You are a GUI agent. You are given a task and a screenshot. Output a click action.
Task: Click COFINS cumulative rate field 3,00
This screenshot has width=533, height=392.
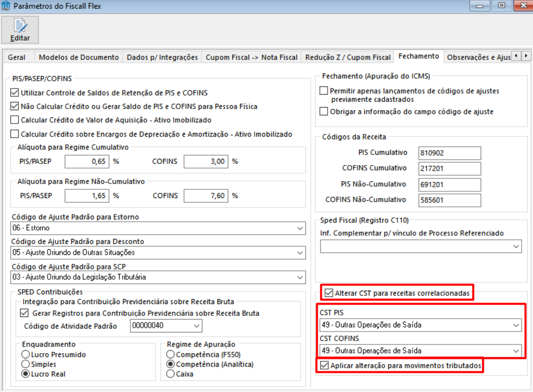206,161
